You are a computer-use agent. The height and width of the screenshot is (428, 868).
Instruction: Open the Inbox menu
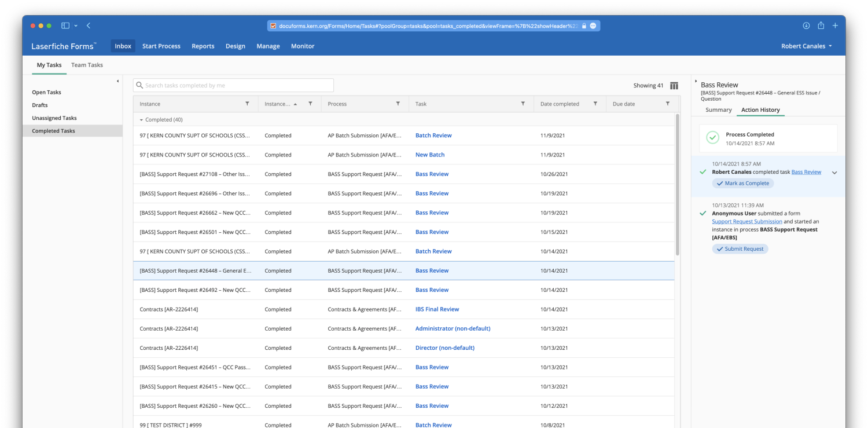coord(123,46)
